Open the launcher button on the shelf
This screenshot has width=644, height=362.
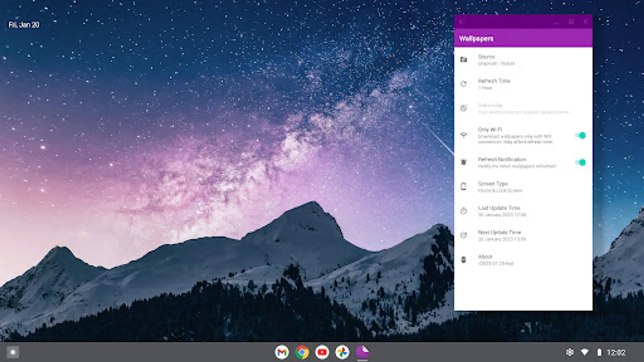point(12,352)
